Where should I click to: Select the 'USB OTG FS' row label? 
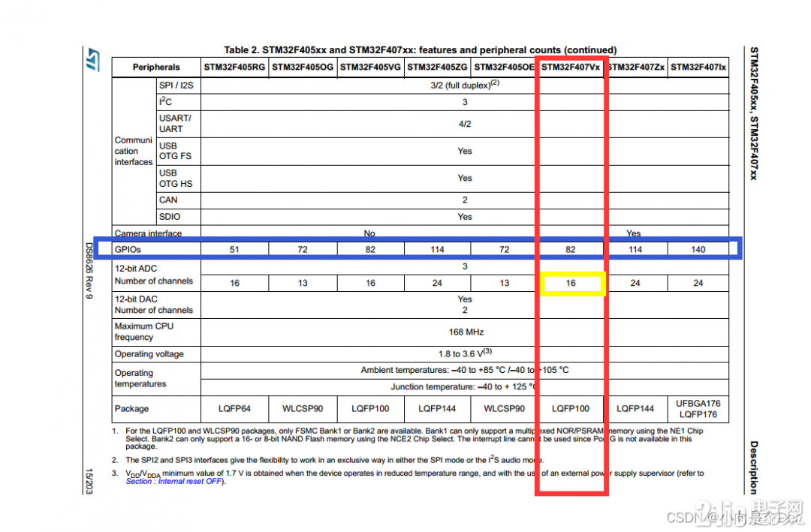click(175, 151)
